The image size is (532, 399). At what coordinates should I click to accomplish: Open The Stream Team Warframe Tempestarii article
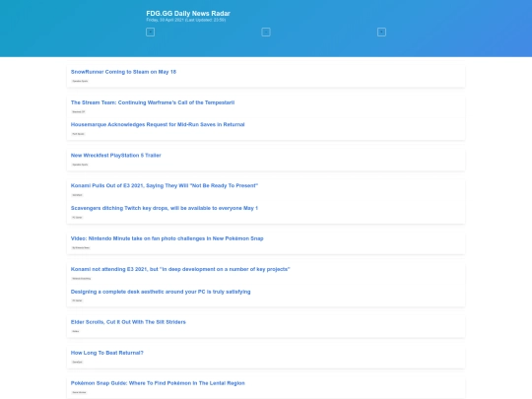click(x=153, y=102)
